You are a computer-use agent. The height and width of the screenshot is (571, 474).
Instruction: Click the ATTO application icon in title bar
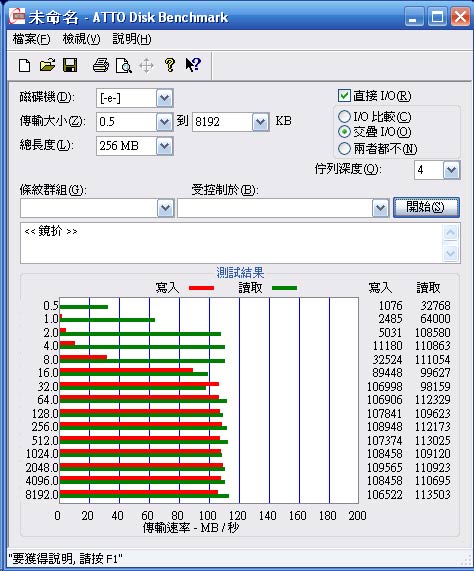click(x=16, y=17)
